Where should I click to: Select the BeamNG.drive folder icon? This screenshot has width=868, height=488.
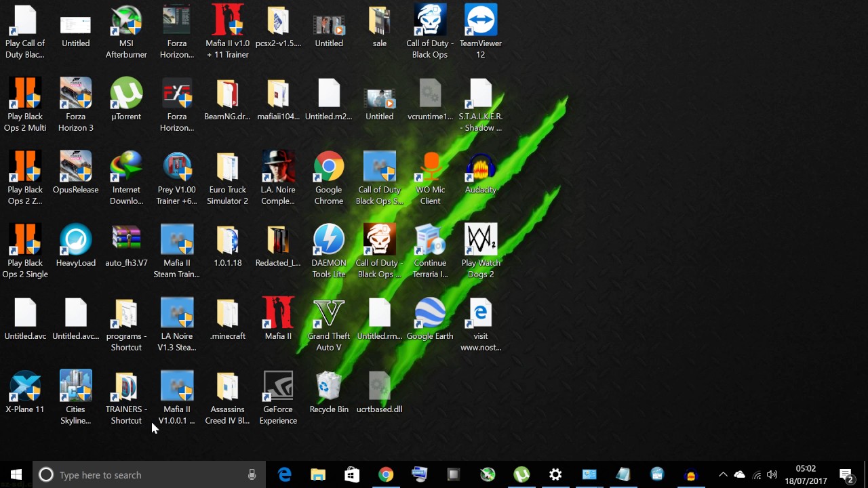coord(228,99)
